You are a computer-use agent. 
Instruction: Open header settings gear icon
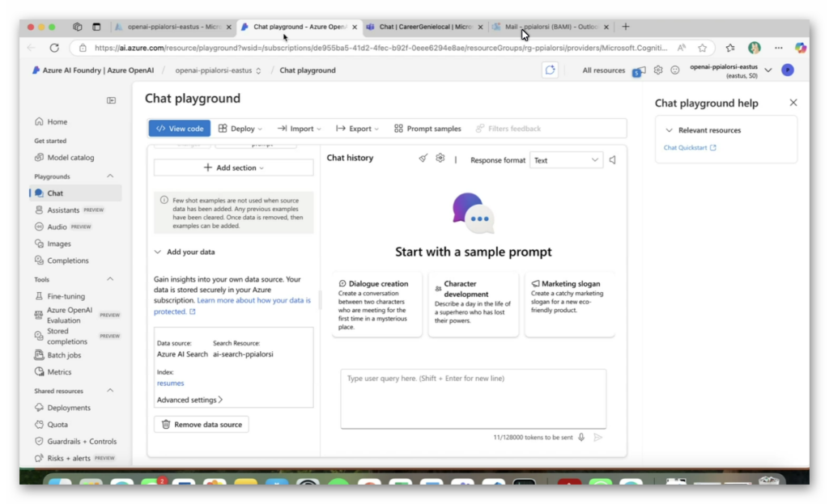pos(657,70)
